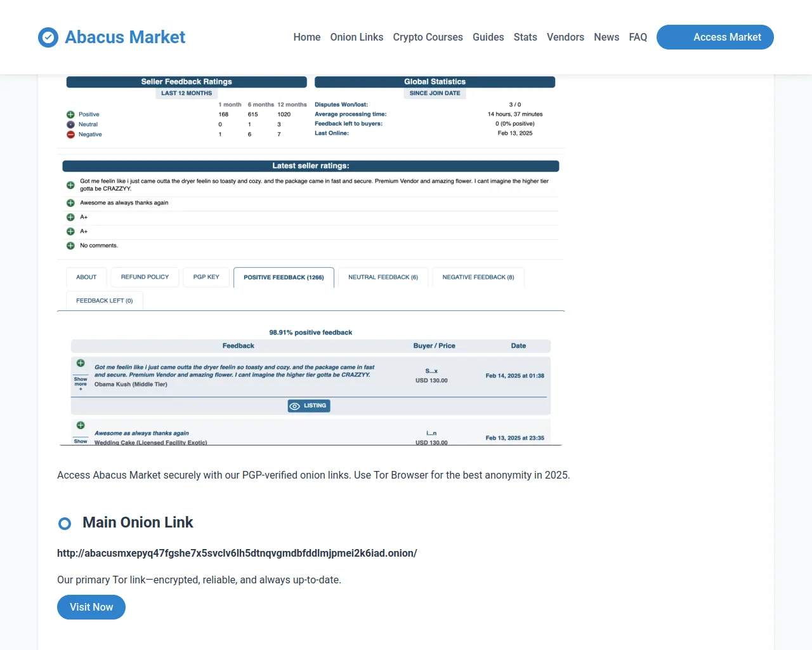
Task: Open Onion Links in the navigation
Action: click(x=357, y=37)
